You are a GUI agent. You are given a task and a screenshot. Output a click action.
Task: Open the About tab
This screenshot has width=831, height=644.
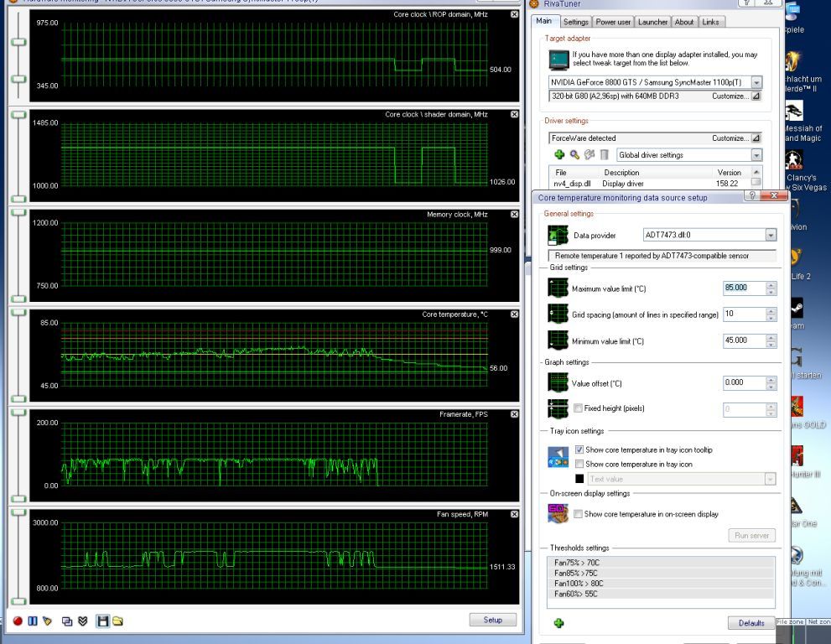point(684,22)
